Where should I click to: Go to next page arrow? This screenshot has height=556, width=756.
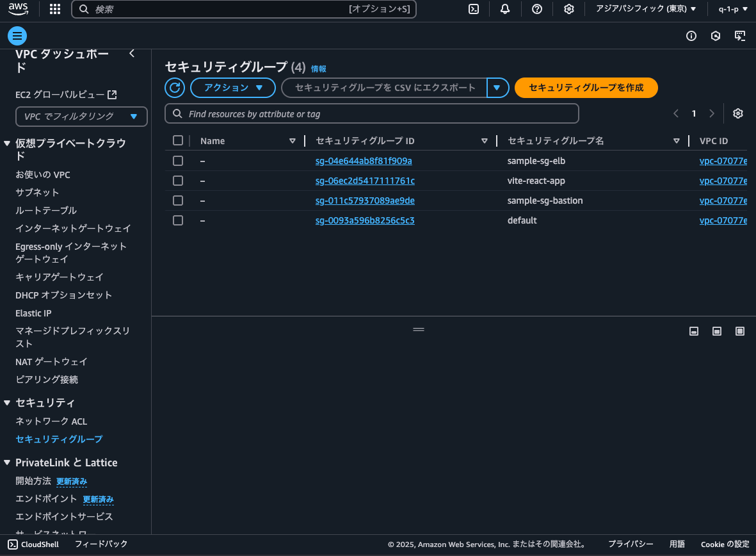pos(712,113)
